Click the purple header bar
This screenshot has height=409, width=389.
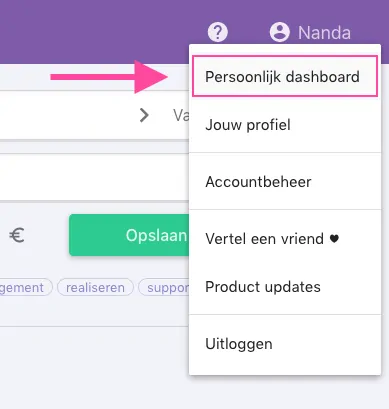pos(100,32)
